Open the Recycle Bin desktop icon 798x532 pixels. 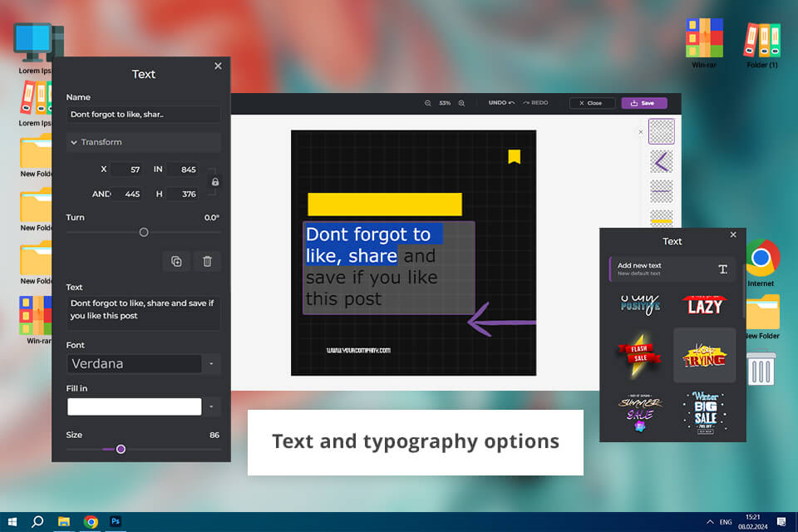(761, 367)
